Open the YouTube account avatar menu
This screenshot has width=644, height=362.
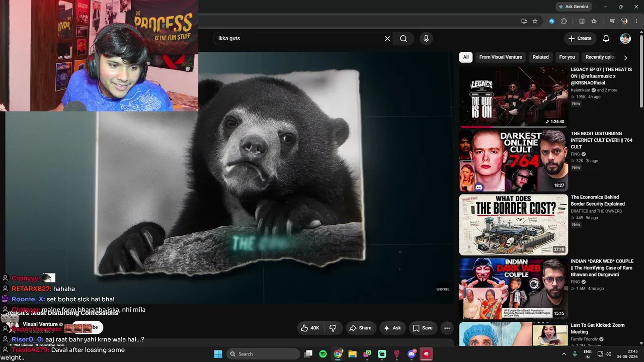click(x=625, y=38)
